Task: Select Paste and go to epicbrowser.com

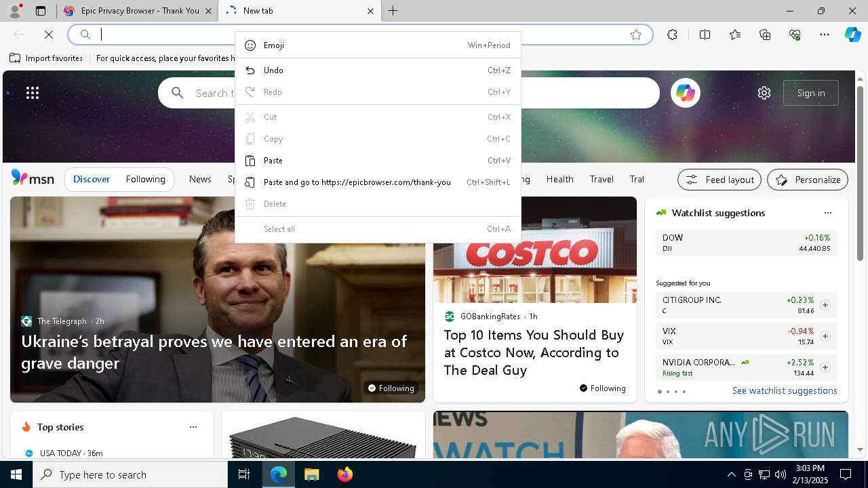Action: [x=378, y=182]
